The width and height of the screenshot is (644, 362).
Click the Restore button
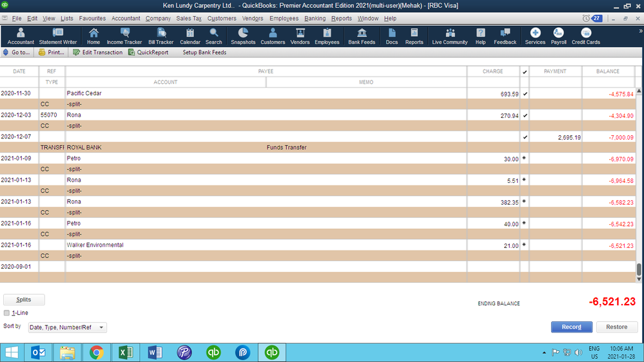pos(617,327)
